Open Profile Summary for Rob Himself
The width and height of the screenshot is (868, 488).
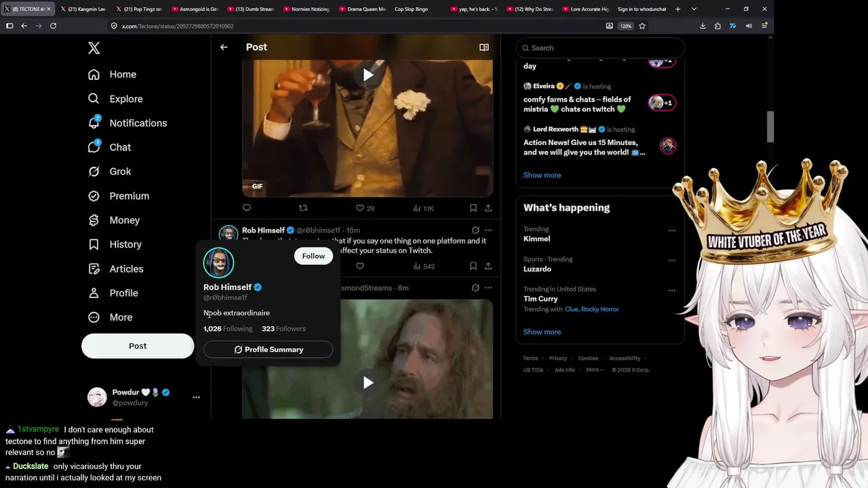tap(268, 350)
